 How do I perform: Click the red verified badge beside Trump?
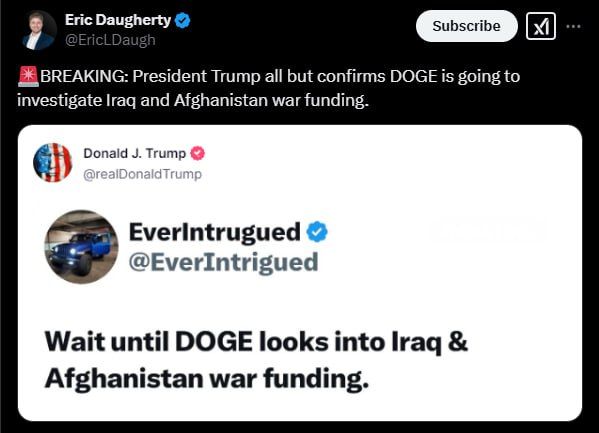[x=198, y=153]
